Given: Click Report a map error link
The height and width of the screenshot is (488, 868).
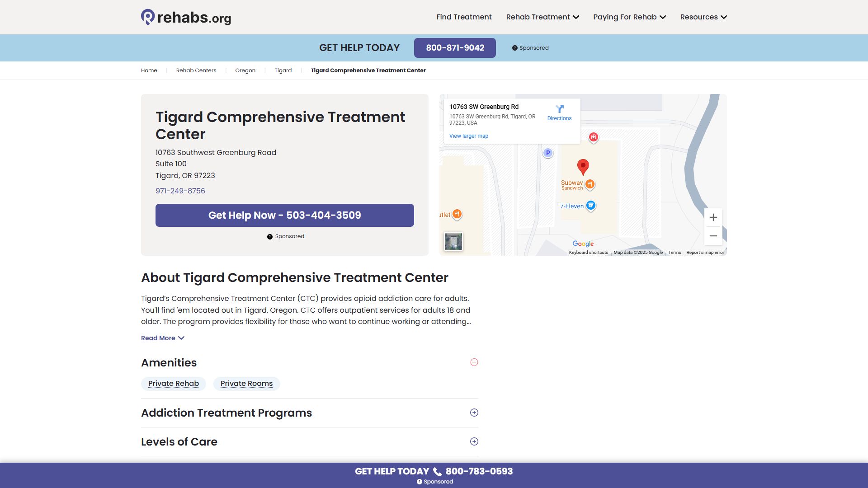Looking at the screenshot, I should coord(705,253).
